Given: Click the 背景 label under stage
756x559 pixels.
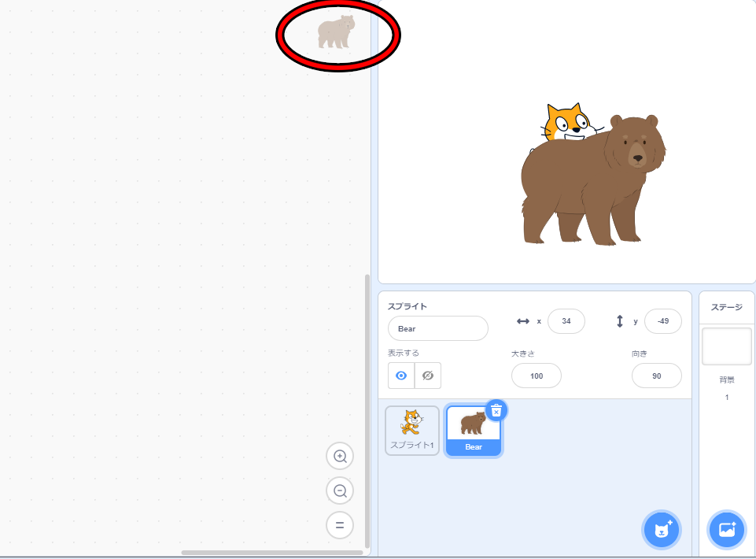Looking at the screenshot, I should [727, 380].
